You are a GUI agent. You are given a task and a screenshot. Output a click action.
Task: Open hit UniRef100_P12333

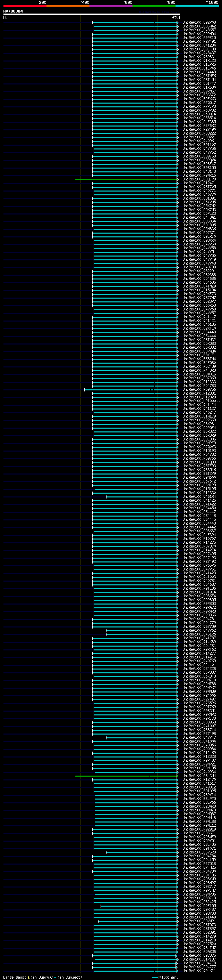pyautogui.click(x=199, y=382)
